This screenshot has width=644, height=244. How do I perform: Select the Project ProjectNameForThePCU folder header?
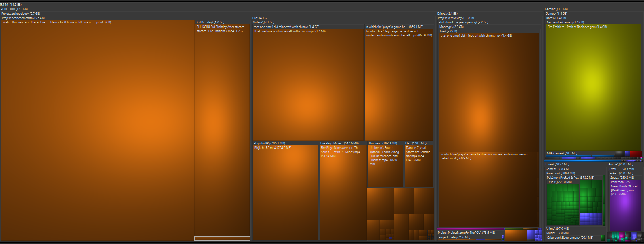click(466, 233)
